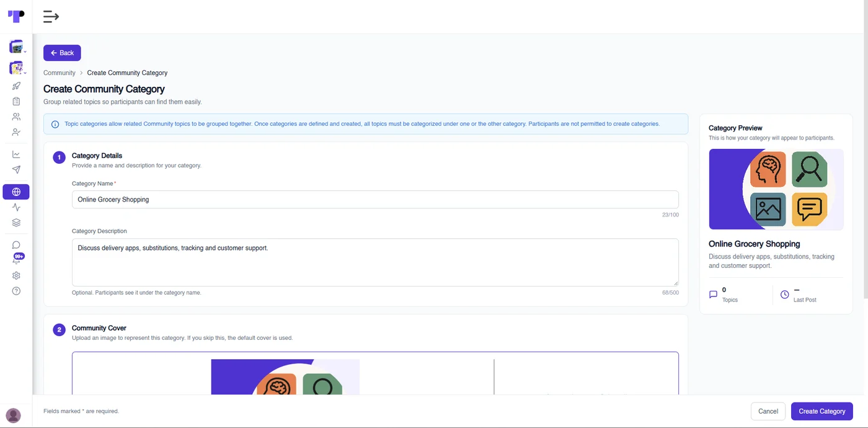
Task: Click the 68/500 character counter
Action: (x=670, y=292)
